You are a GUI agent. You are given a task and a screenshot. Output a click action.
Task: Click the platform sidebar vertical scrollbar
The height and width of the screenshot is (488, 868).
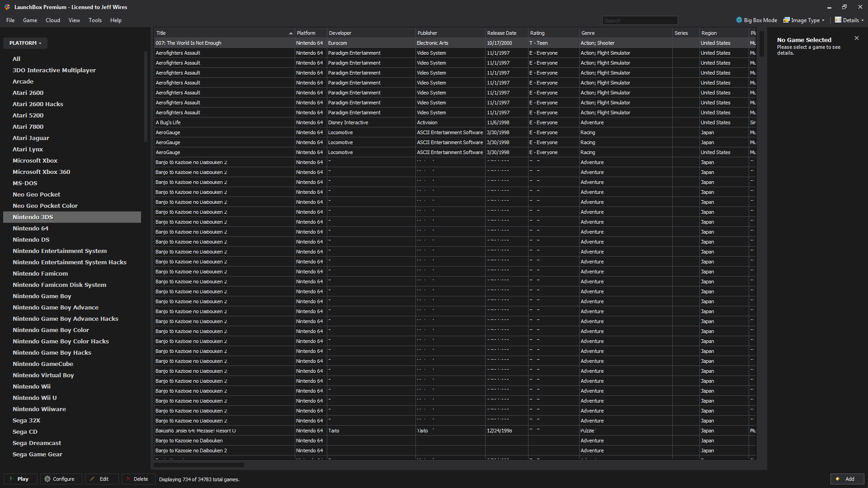146,96
